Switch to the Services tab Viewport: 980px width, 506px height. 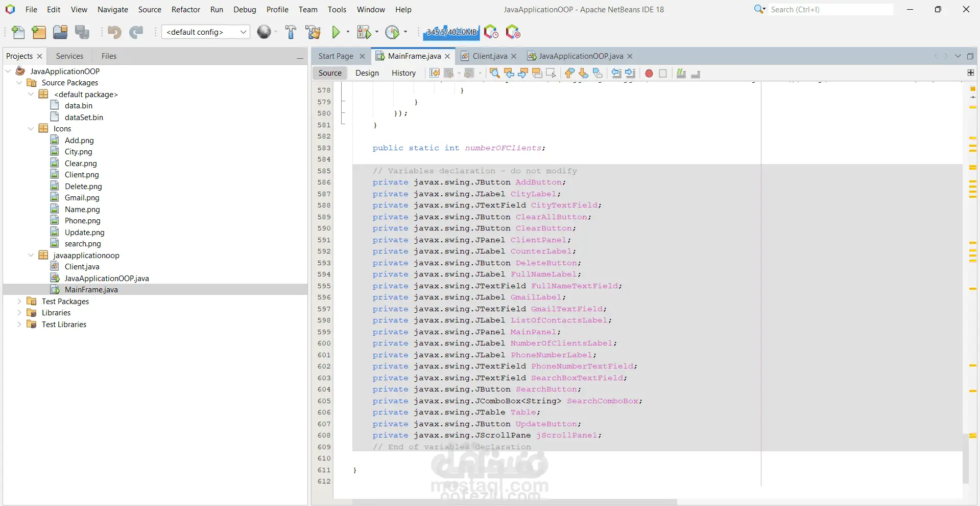tap(69, 56)
